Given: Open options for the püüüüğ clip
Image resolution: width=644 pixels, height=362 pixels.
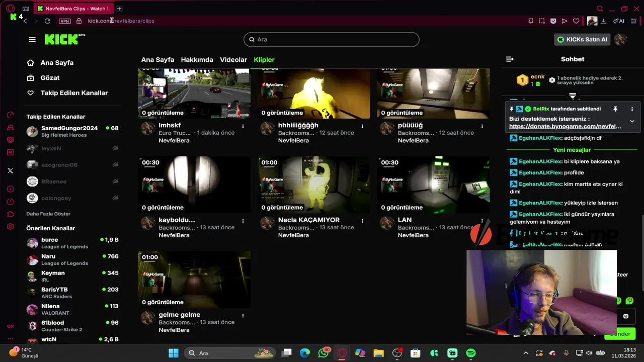Looking at the screenshot, I should 482,126.
